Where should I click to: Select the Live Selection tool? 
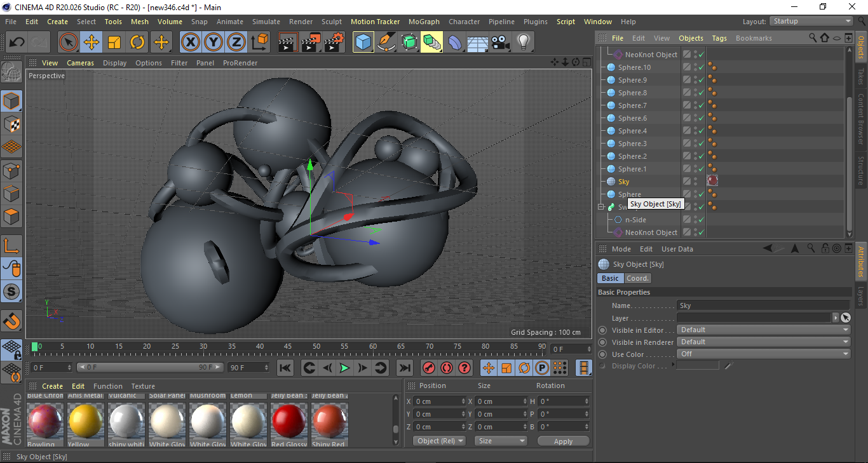point(69,43)
